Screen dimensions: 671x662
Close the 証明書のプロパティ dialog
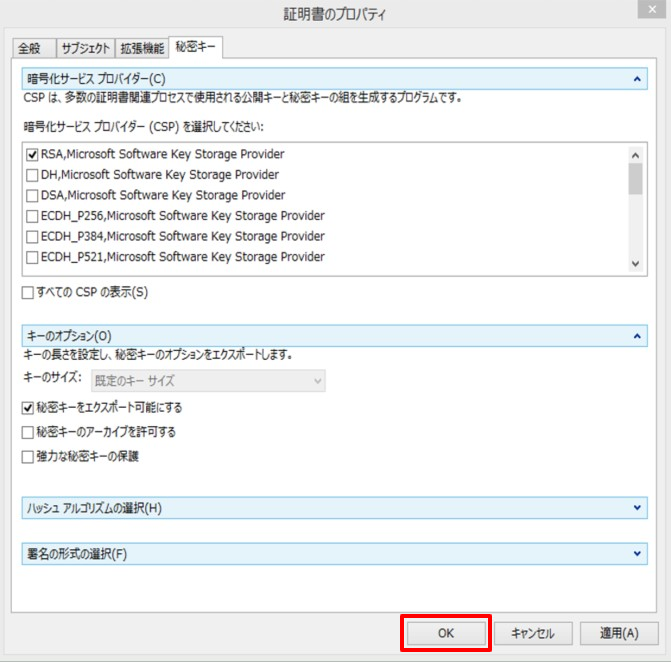[x=652, y=9]
